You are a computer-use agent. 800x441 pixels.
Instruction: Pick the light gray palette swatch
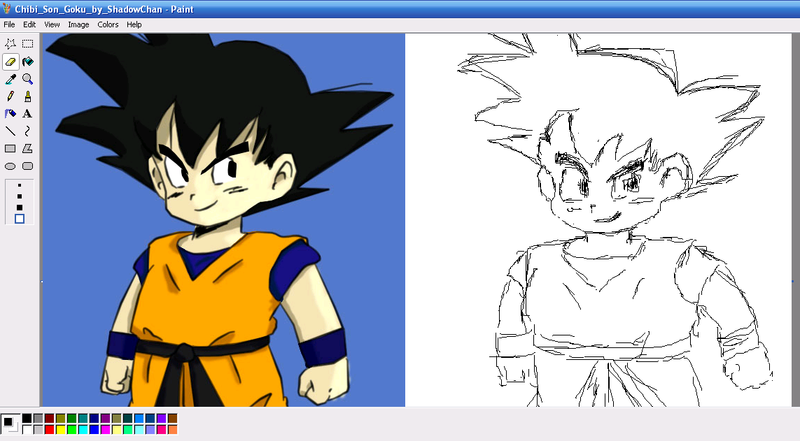38,429
